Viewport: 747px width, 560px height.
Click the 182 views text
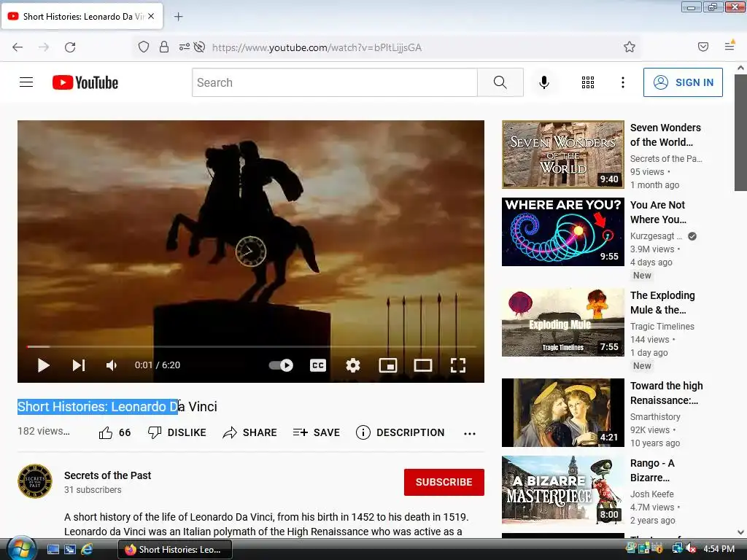point(43,431)
